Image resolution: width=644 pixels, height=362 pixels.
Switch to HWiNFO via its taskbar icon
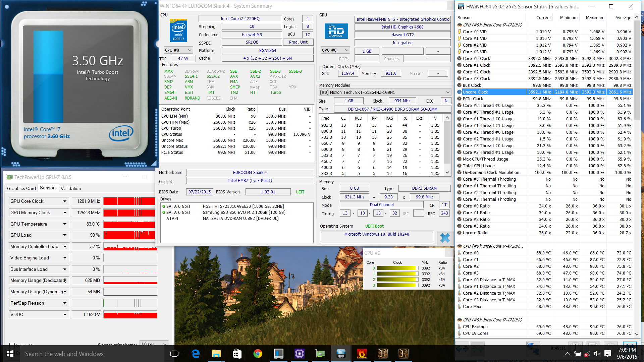pos(341,354)
